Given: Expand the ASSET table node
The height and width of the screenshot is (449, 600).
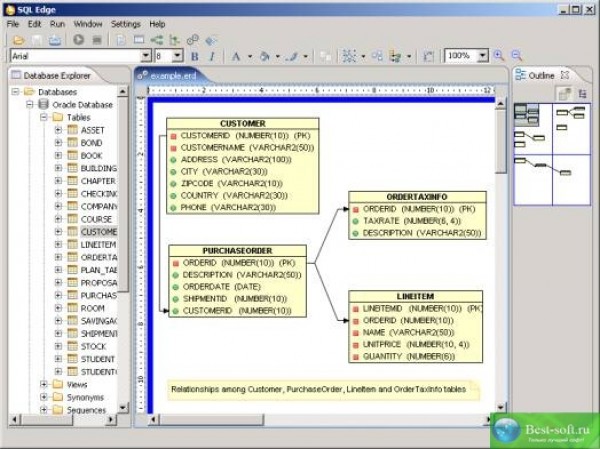Looking at the screenshot, I should point(58,130).
